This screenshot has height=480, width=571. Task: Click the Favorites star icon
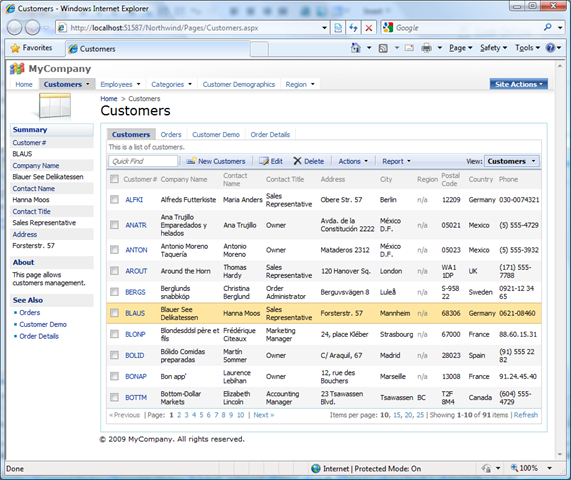coord(15,48)
